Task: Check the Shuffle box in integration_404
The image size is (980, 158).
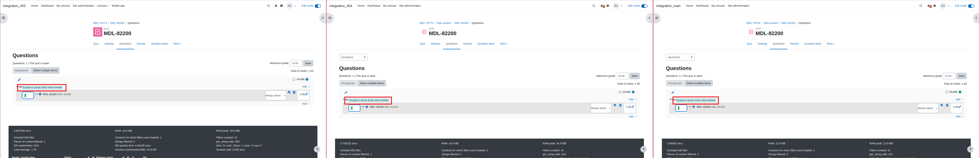Action: [620, 92]
